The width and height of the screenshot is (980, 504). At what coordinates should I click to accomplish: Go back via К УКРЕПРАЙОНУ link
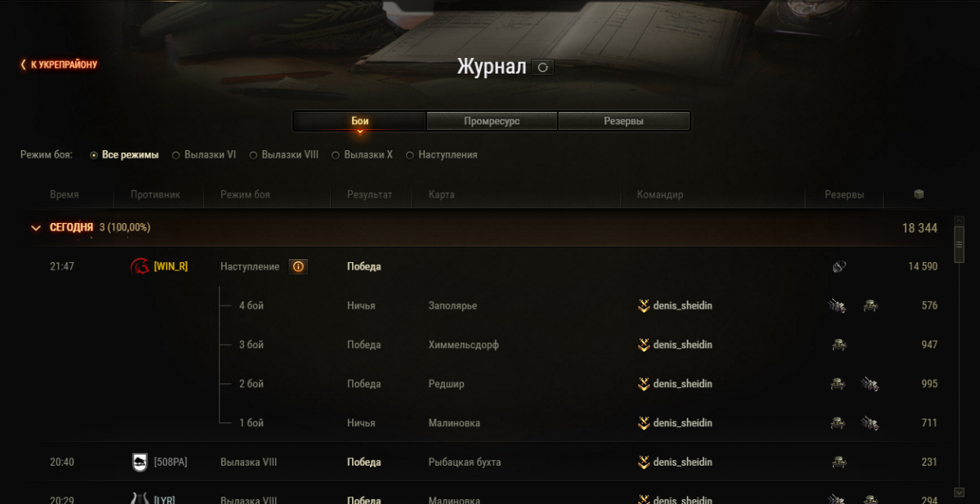[x=59, y=65]
